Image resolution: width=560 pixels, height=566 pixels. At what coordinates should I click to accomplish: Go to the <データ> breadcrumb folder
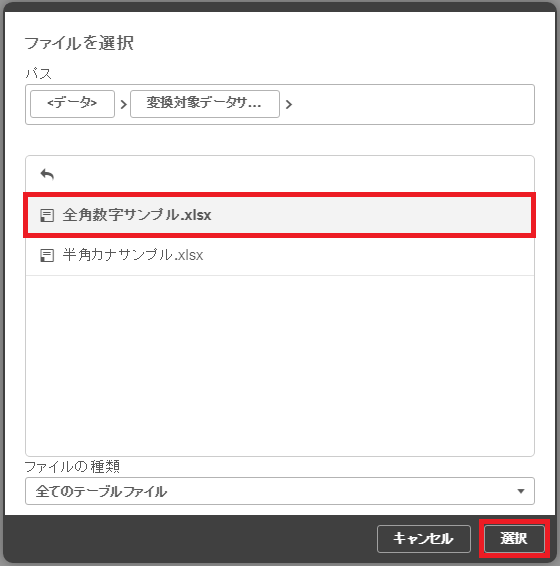tap(72, 104)
